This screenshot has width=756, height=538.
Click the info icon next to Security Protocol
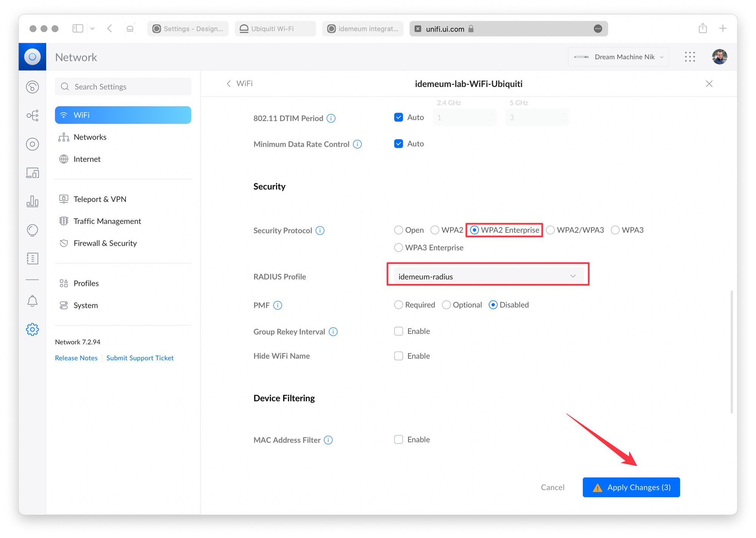pos(320,231)
